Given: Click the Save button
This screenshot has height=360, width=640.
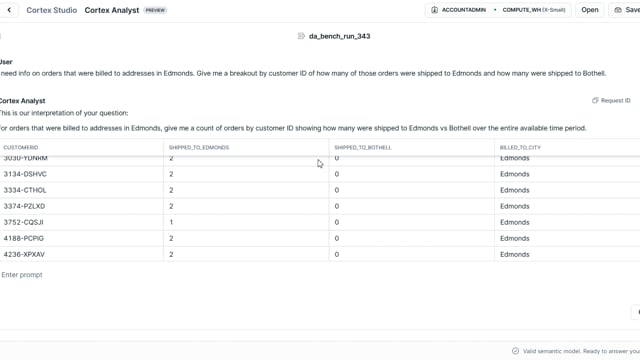Looking at the screenshot, I should 627,10.
